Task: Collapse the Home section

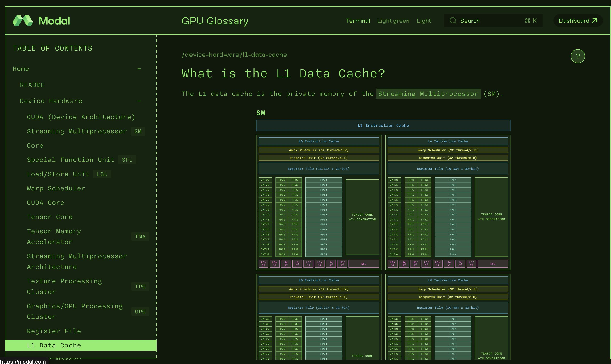Action: click(139, 69)
